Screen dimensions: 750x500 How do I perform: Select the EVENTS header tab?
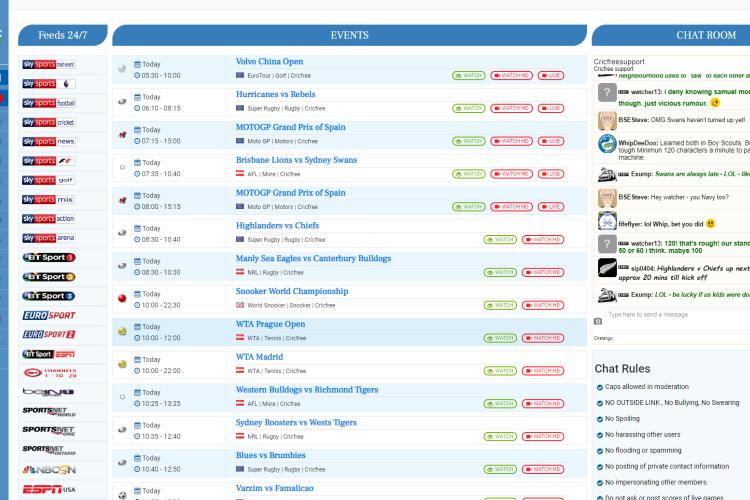click(350, 35)
